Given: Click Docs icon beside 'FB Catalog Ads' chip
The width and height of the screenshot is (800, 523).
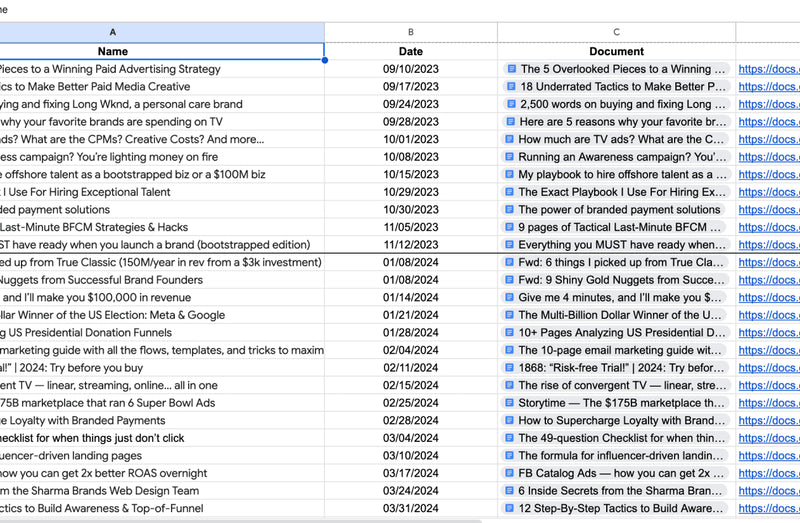Looking at the screenshot, I should coord(511,473).
